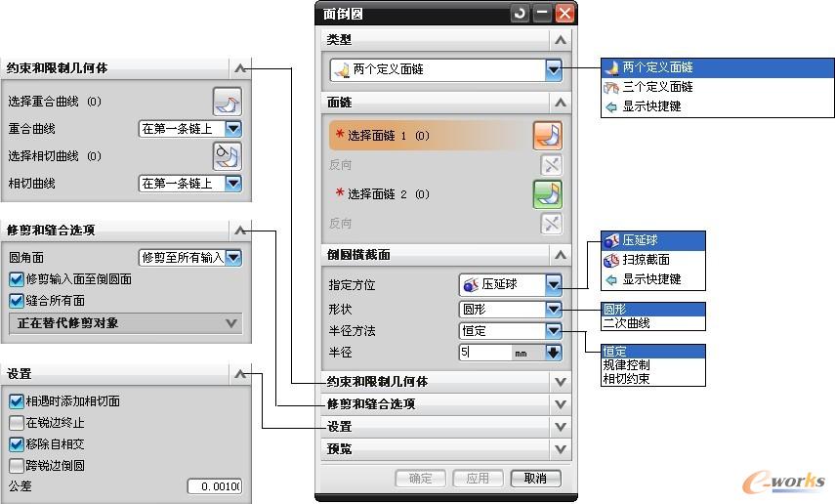835x504 pixels.
Task: Click the 反向 reverse icon under 面链 1
Action: point(552,166)
